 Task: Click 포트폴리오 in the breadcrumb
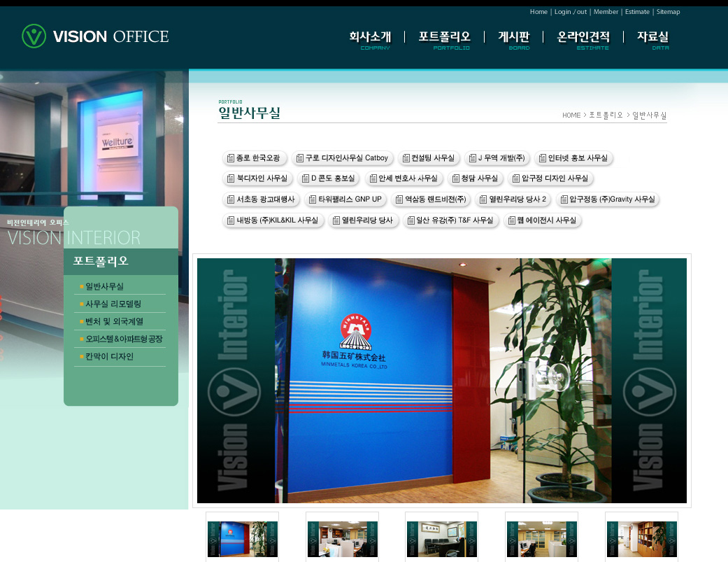click(x=606, y=115)
